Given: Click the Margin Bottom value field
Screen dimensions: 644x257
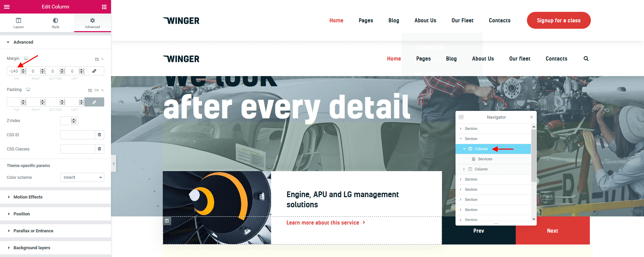Looking at the screenshot, I should point(53,71).
